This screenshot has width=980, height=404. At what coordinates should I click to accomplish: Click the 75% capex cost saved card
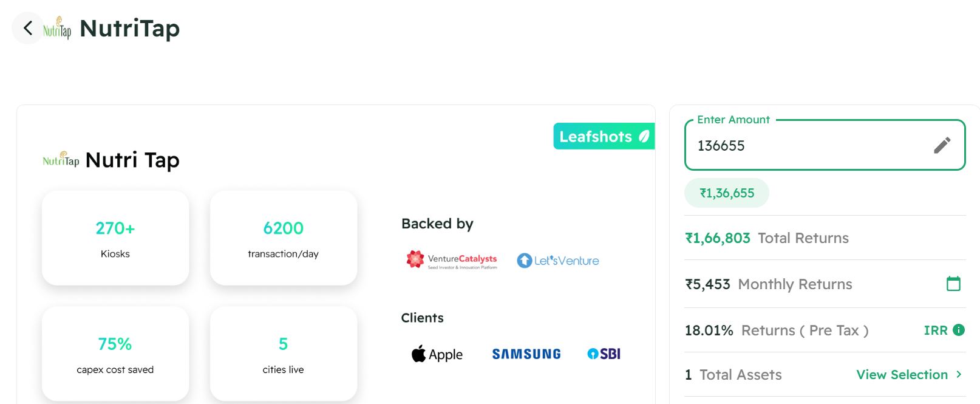coord(115,354)
